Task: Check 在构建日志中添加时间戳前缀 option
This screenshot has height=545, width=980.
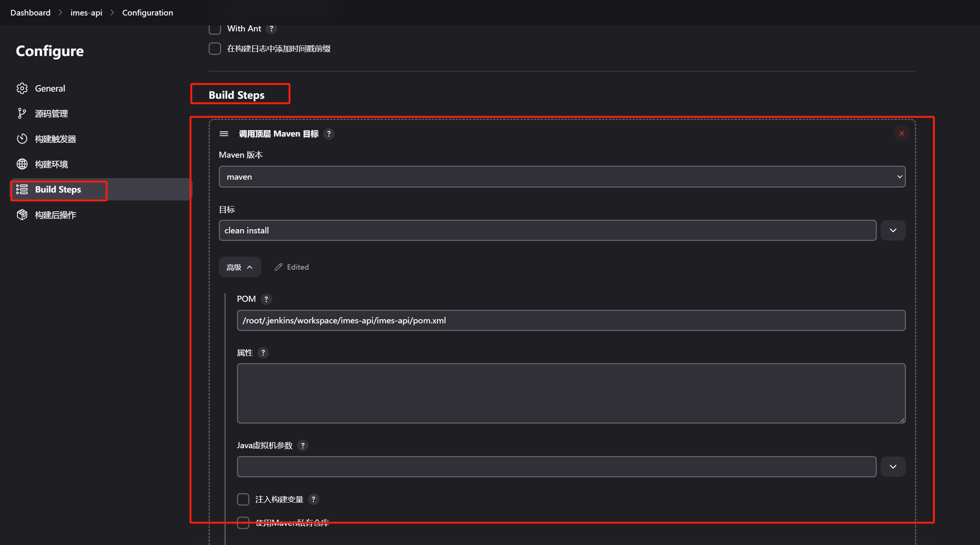Action: (215, 49)
